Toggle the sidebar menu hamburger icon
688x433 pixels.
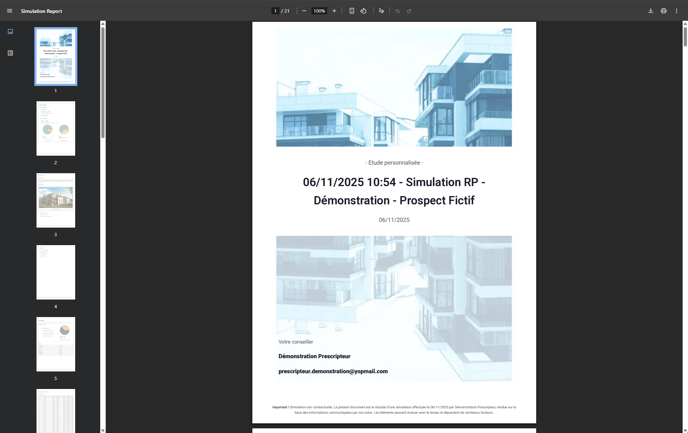(10, 11)
